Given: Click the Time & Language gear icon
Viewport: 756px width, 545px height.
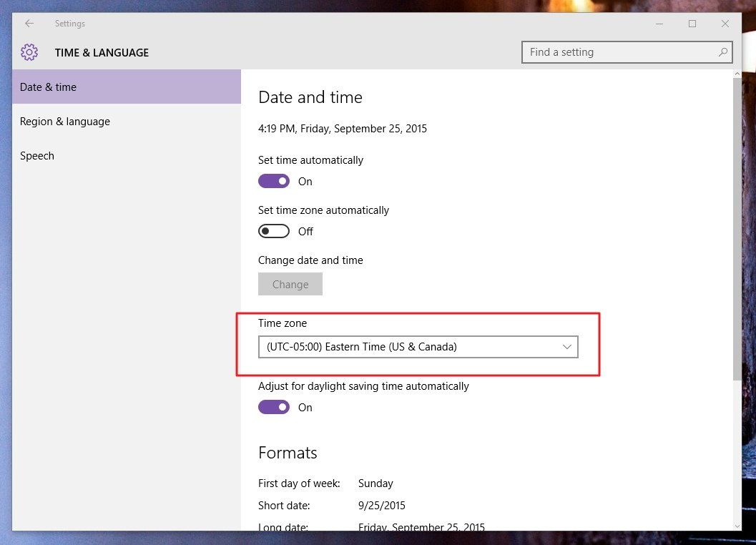Looking at the screenshot, I should point(29,51).
